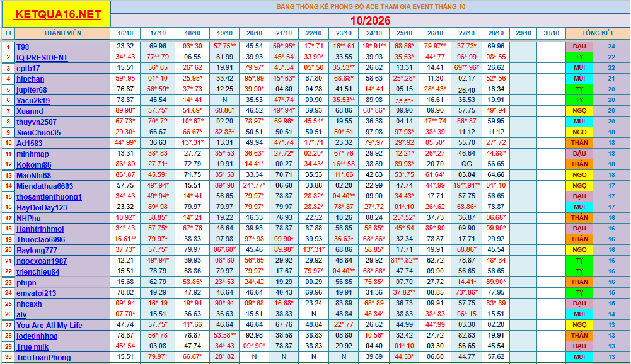The image size is (631, 364).
Task: Select the THÀNH VIÊN column header
Action: [62, 33]
